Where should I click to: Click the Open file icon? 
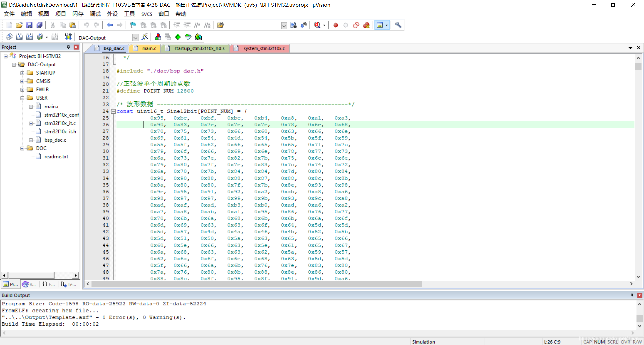(x=19, y=25)
